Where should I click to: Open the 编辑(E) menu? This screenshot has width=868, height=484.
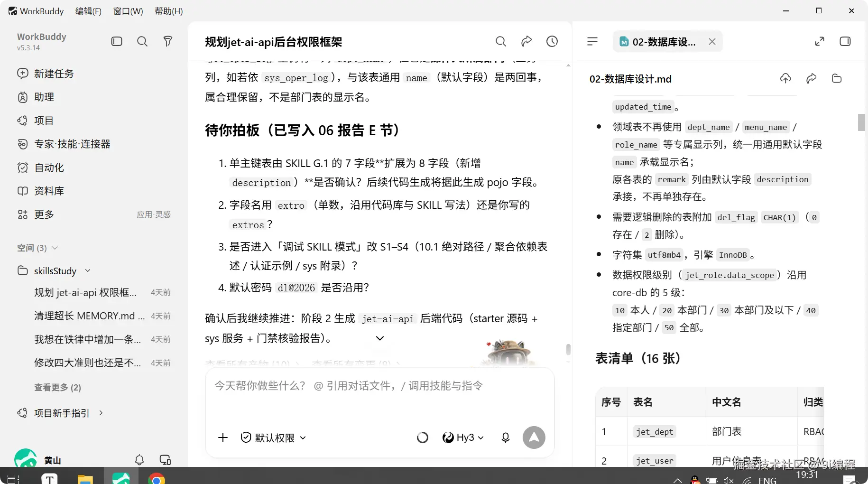coord(88,11)
